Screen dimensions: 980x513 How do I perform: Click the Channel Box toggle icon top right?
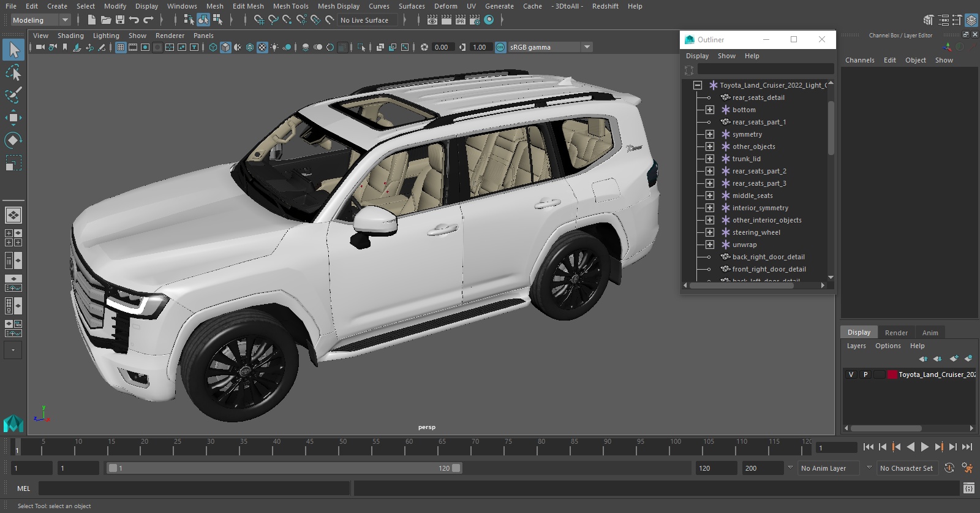point(971,20)
